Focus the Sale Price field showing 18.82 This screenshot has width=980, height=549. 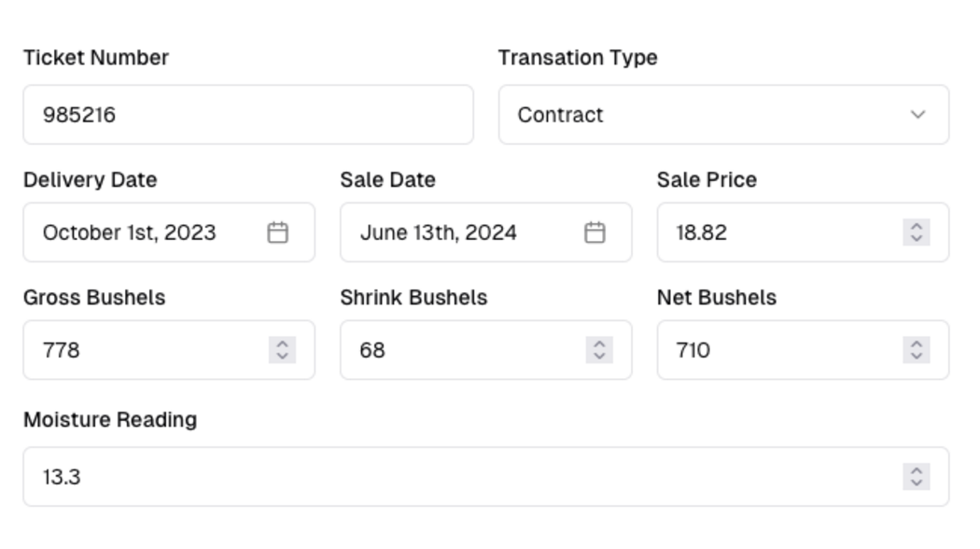pos(775,232)
